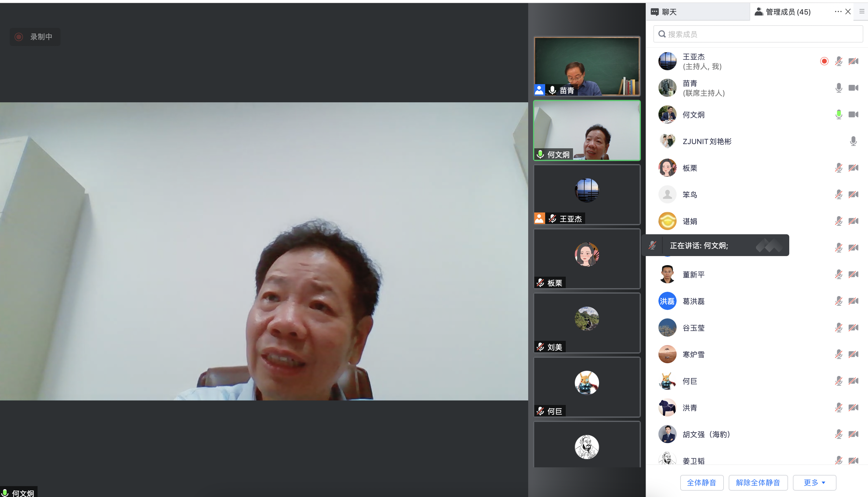This screenshot has height=497, width=868.
Task: Unmute 笨鸟 via muted microphone icon
Action: pos(838,195)
